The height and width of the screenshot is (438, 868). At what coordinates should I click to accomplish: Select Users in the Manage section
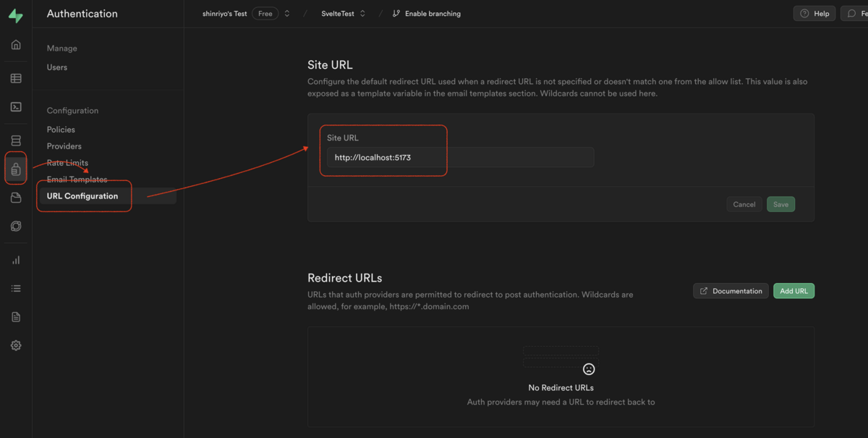(x=57, y=67)
